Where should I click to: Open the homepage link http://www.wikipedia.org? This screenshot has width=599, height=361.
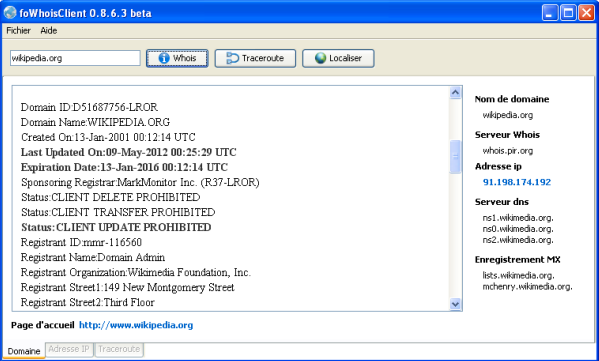pos(136,325)
